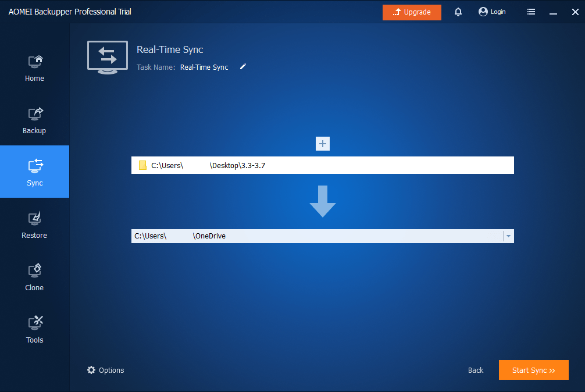Select source folder path Desktop\3.3-3.7

(x=322, y=165)
